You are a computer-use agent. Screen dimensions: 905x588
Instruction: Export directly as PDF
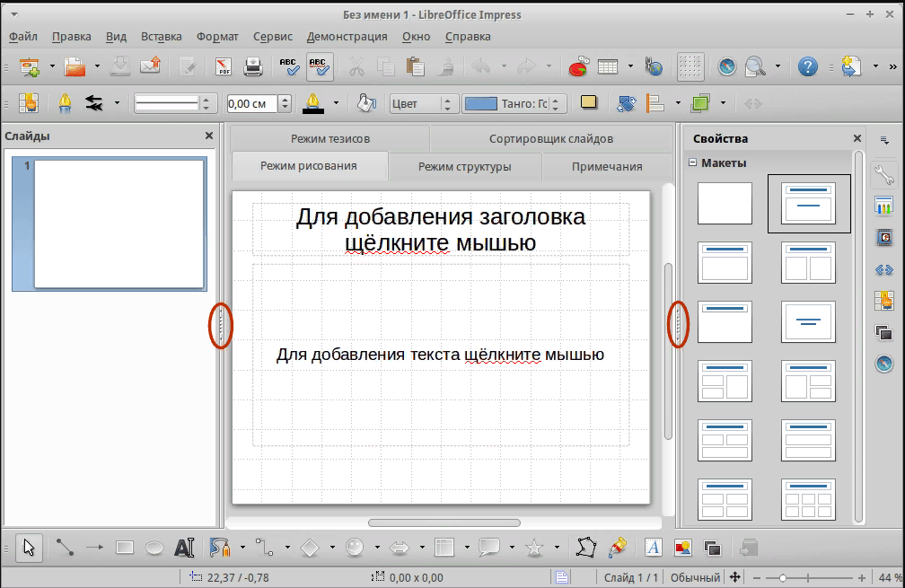[223, 66]
